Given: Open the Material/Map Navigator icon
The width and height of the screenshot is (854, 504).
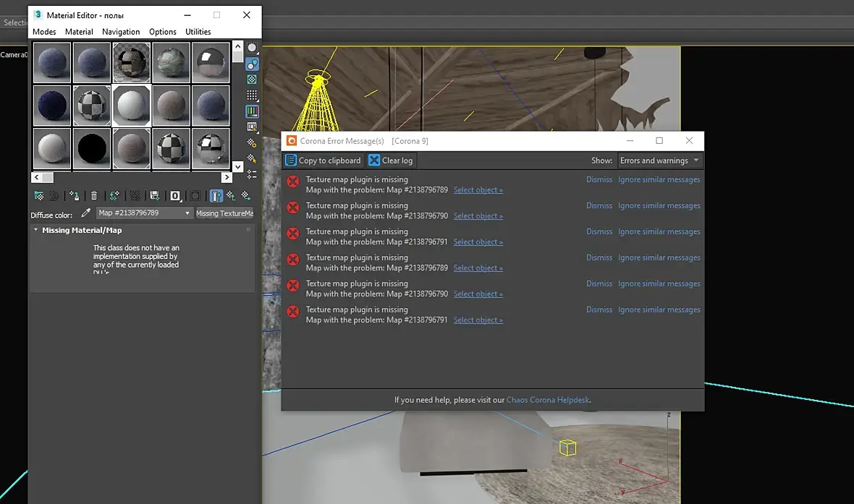Looking at the screenshot, I should (x=252, y=174).
